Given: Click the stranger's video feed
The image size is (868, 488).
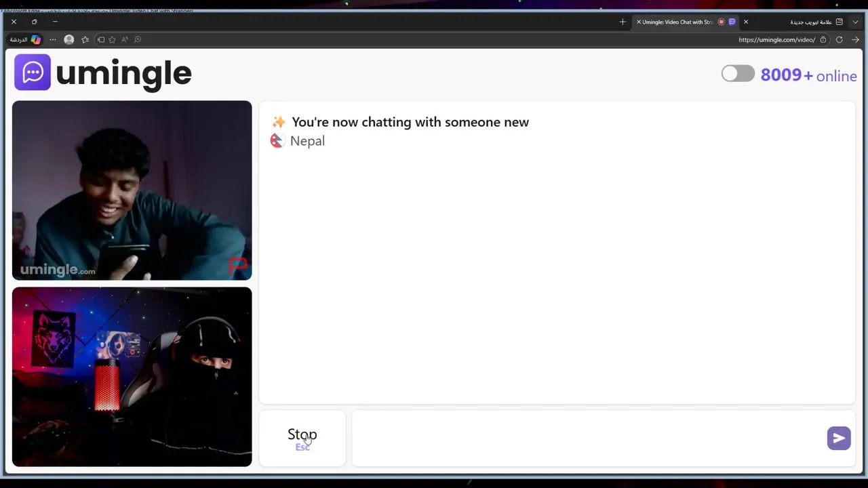Looking at the screenshot, I should (132, 190).
